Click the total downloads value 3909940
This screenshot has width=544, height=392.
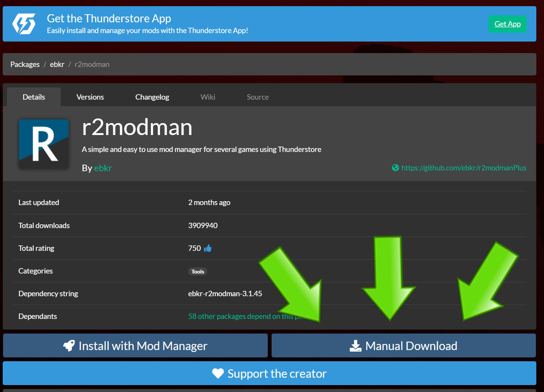coord(203,225)
